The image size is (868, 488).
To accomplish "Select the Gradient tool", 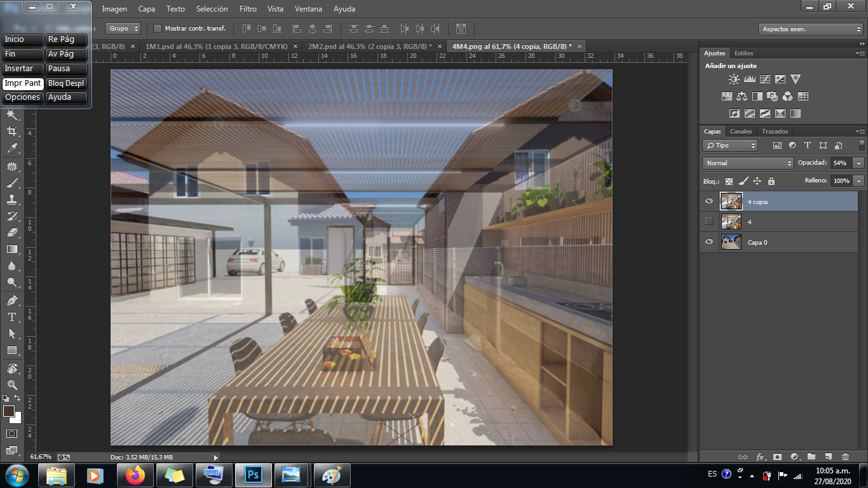I will [11, 249].
